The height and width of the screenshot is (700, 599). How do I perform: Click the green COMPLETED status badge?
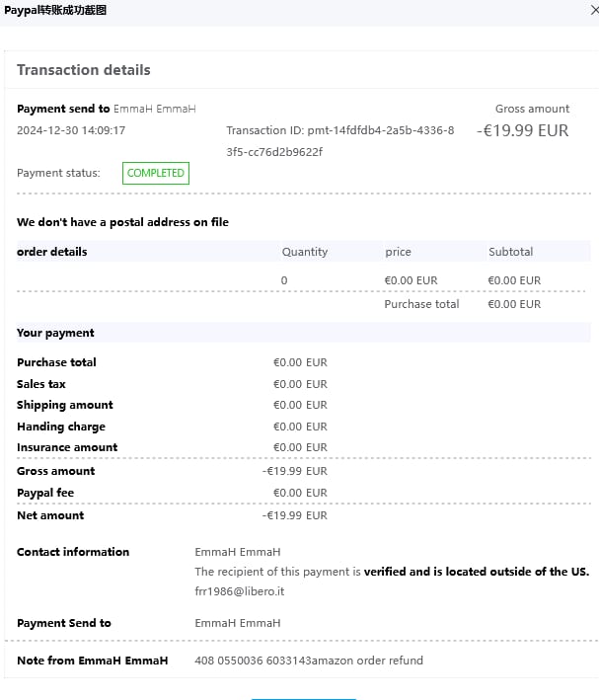[155, 173]
